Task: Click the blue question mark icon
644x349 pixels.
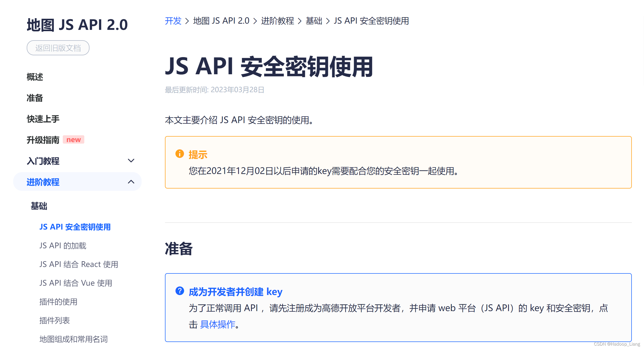Action: coord(179,291)
